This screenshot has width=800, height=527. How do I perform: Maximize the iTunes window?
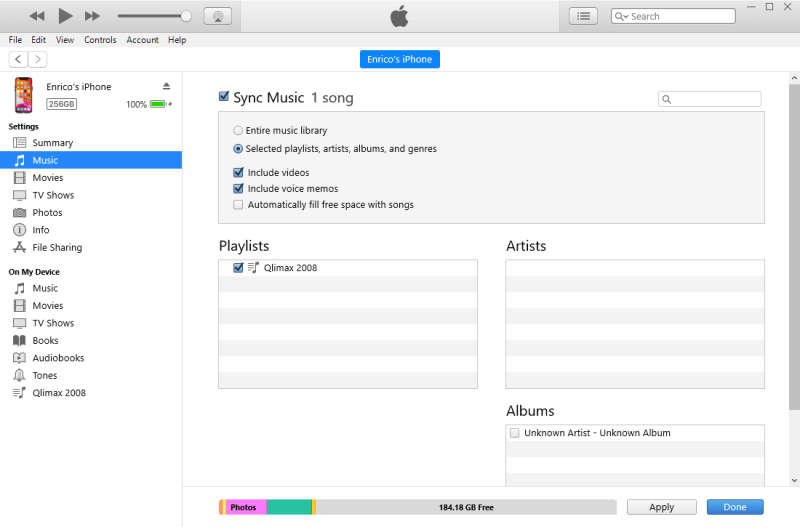(x=769, y=7)
